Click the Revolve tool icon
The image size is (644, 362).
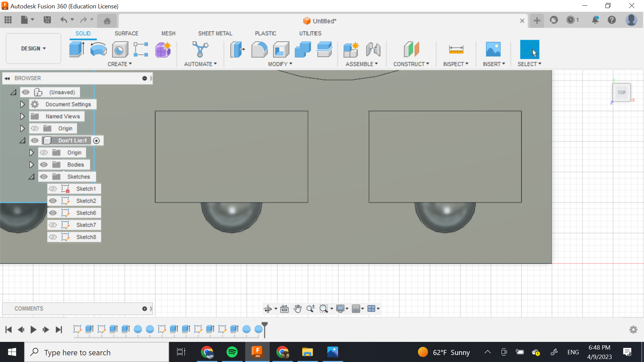(x=98, y=50)
